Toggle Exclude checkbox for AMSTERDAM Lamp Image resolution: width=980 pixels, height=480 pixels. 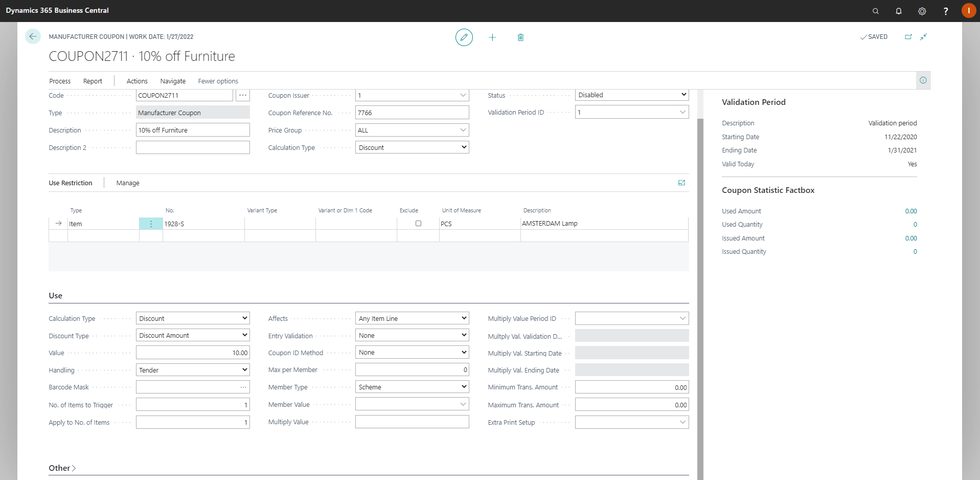(418, 224)
